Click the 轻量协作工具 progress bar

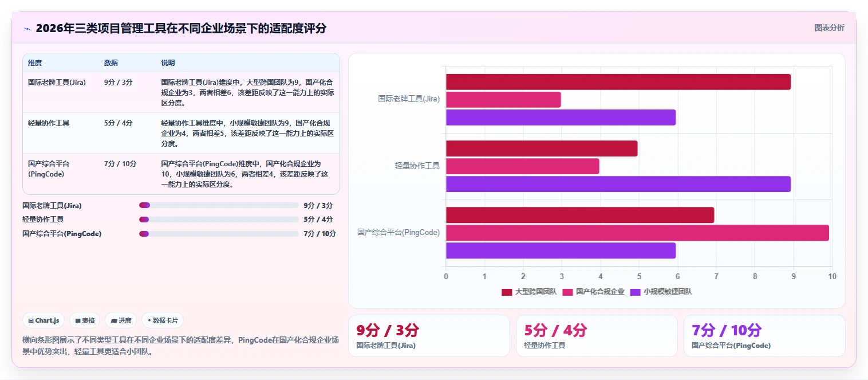click(x=219, y=220)
